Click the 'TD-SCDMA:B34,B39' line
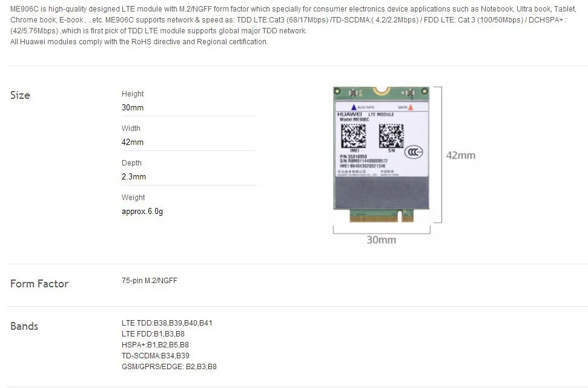The height and width of the screenshot is (388, 588). (155, 356)
